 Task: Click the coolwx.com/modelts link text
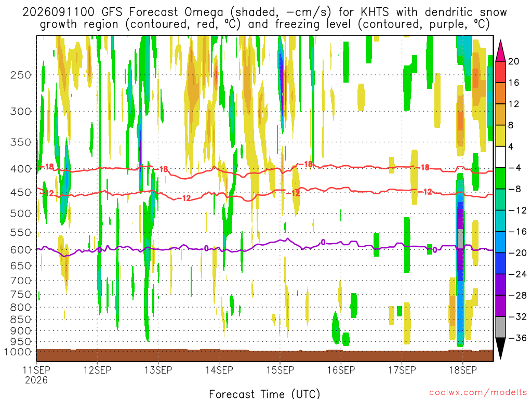pyautogui.click(x=478, y=393)
